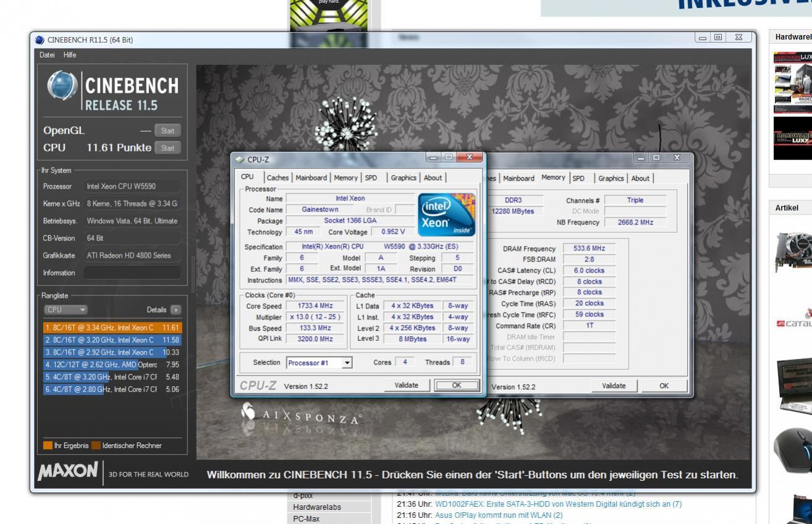Expand ranking Details arrow button

point(176,309)
